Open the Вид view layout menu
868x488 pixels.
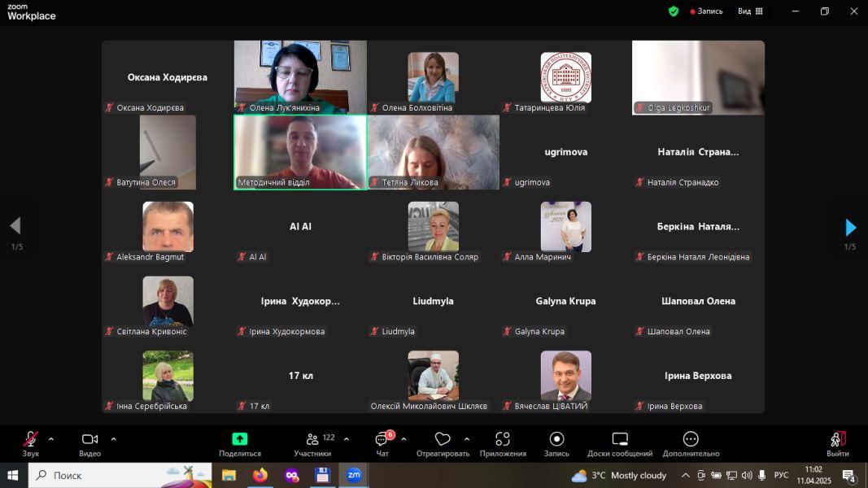(x=749, y=11)
